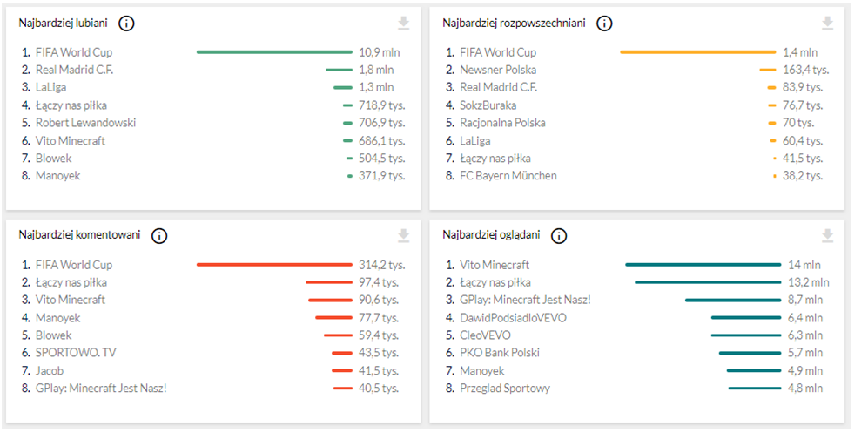Select Vito Minecraft in Najbardziej oglądani

(x=495, y=265)
